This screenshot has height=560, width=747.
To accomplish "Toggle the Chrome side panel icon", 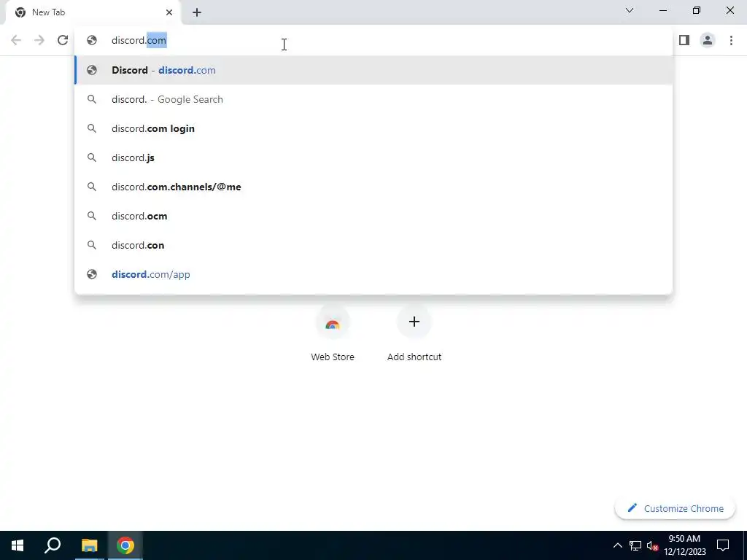I will click(684, 41).
